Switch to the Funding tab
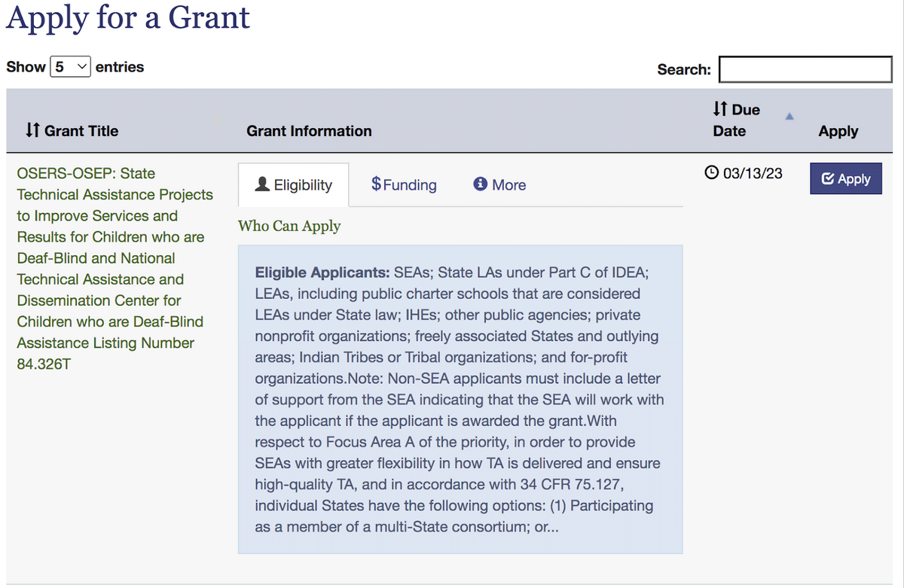Screen dimensions: 904x588 click(x=405, y=185)
